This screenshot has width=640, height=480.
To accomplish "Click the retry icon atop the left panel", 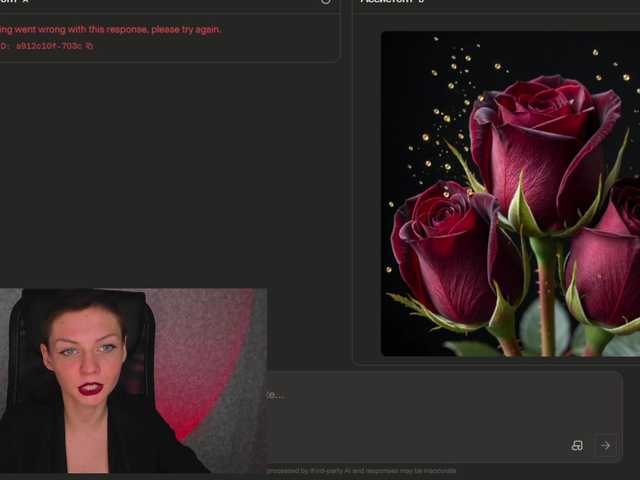I will pyautogui.click(x=325, y=2).
